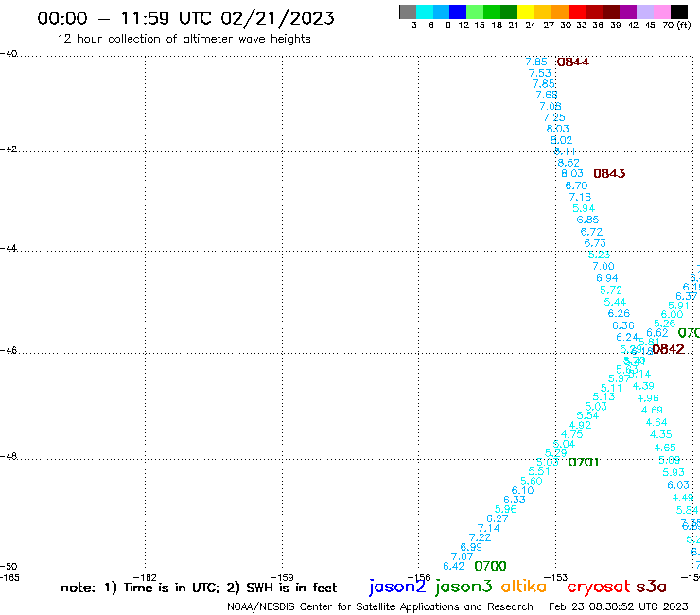
Task: Click the 'Feb 23 08:30:52 UTC 2023' timestamp
Action: coord(619,607)
